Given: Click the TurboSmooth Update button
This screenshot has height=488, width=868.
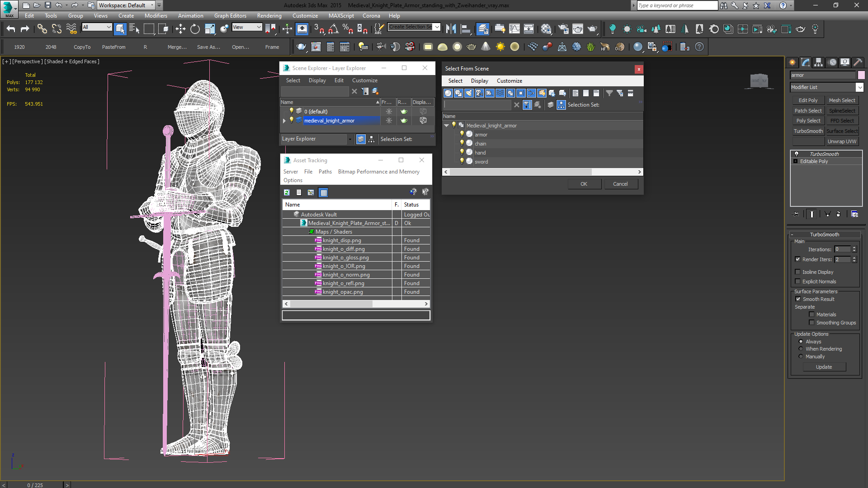Looking at the screenshot, I should tap(824, 367).
